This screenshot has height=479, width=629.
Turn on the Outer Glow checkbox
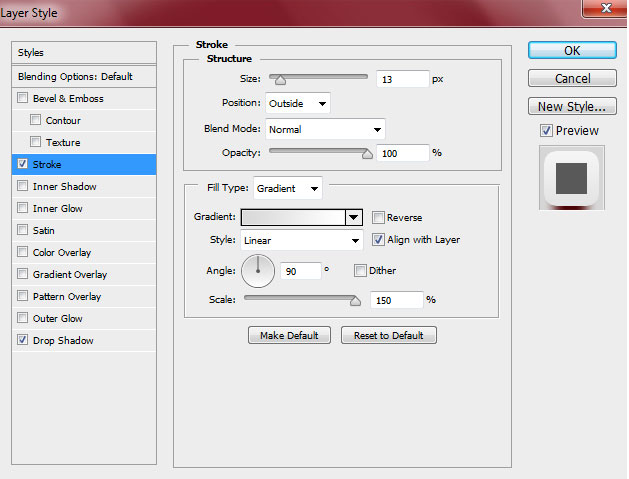tap(22, 318)
